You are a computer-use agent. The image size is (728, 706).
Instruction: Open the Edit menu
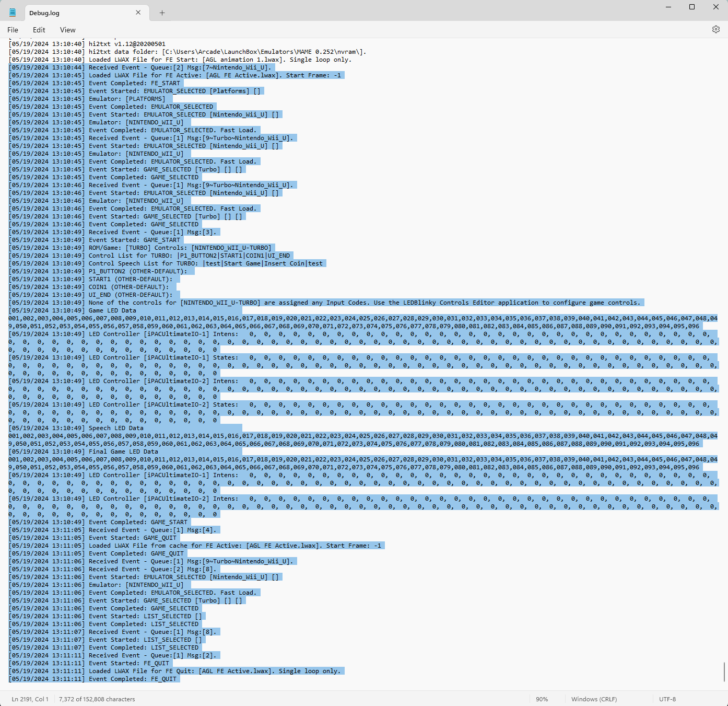click(39, 30)
